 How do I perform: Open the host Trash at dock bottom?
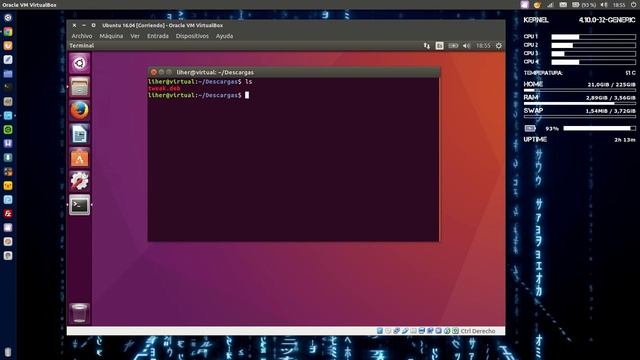click(x=8, y=352)
